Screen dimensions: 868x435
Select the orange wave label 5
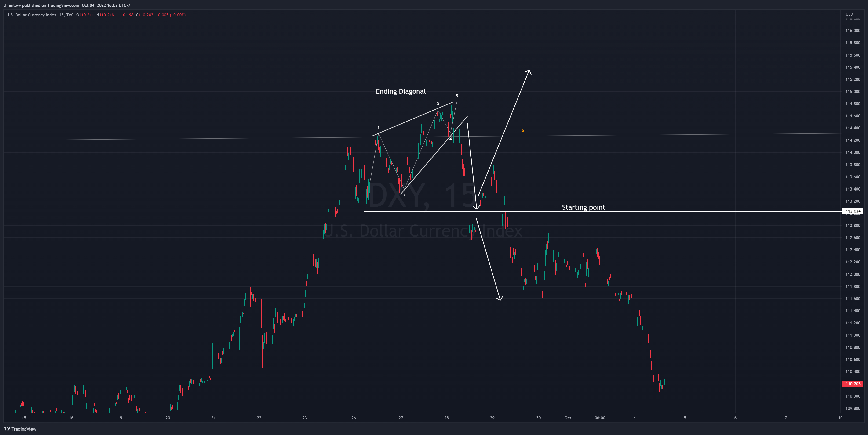[523, 130]
